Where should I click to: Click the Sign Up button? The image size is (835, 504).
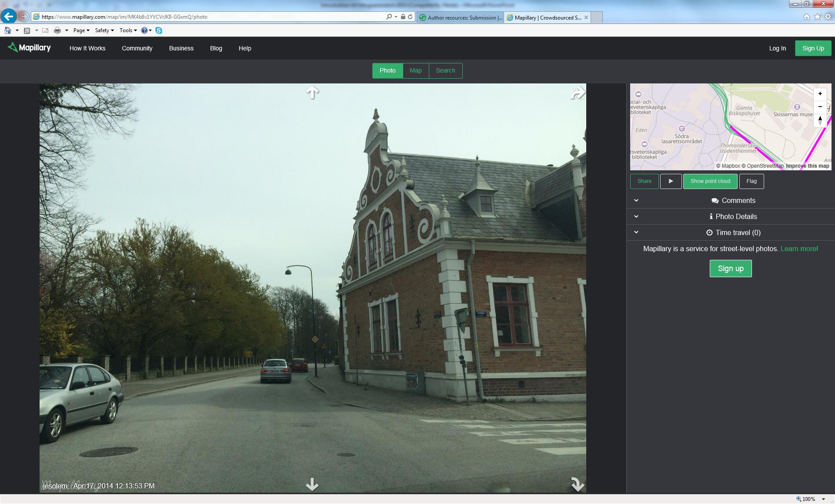(812, 48)
